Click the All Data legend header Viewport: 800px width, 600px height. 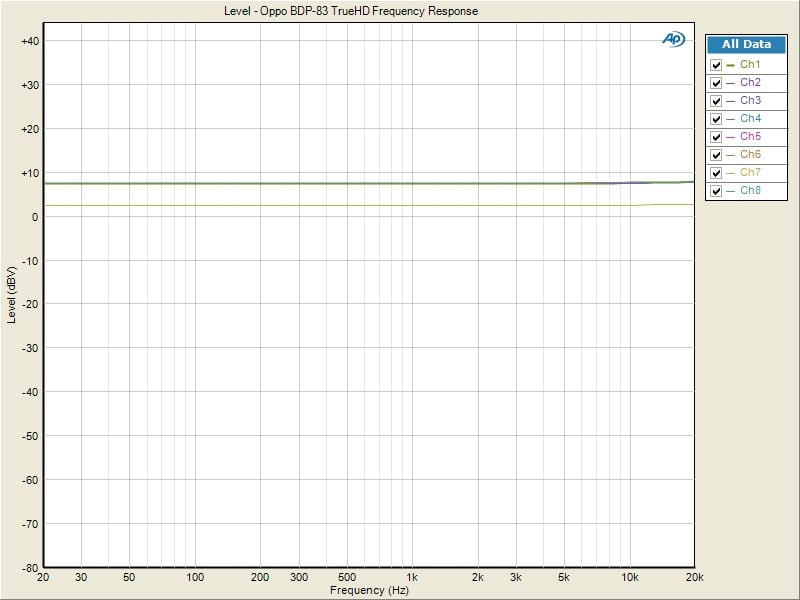click(x=746, y=45)
